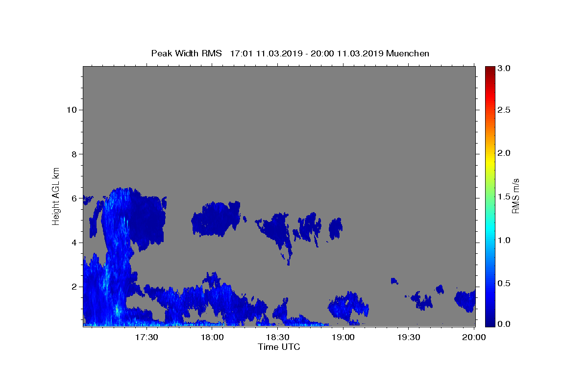Click the '18:00' time axis label
Viewport: 588px width, 392px height.
(212, 338)
